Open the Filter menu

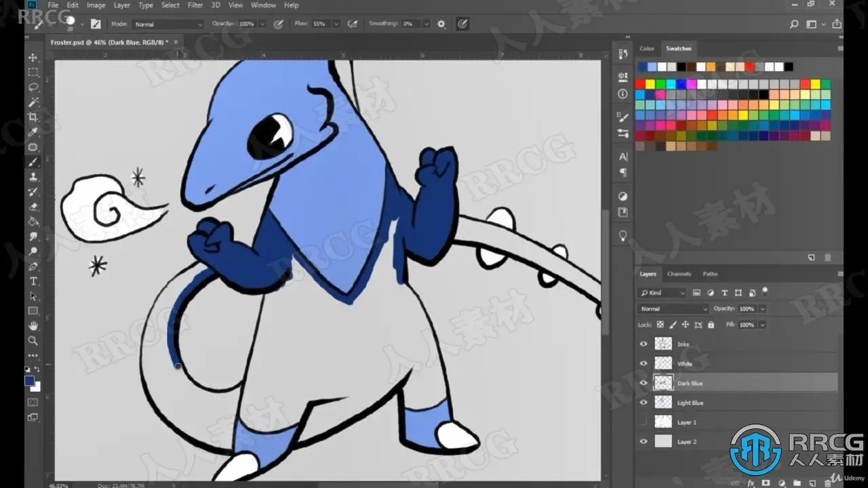[x=195, y=5]
